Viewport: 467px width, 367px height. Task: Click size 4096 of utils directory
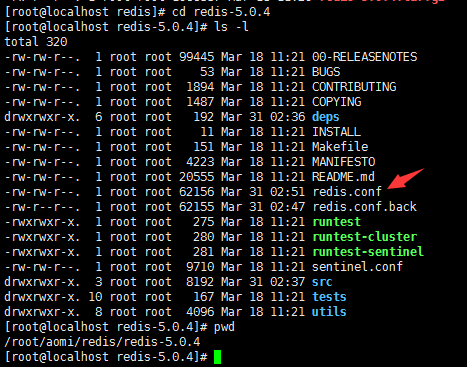coord(200,312)
